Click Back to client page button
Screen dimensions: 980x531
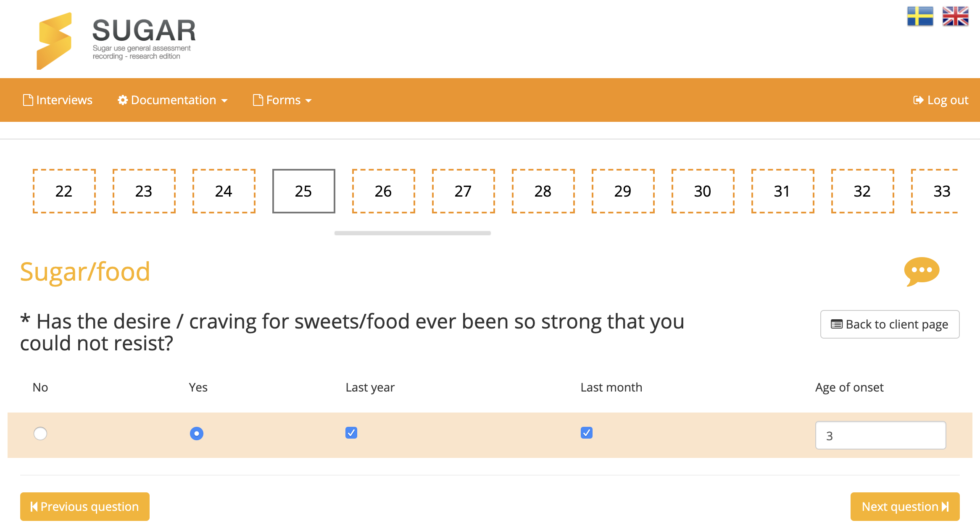pos(890,324)
